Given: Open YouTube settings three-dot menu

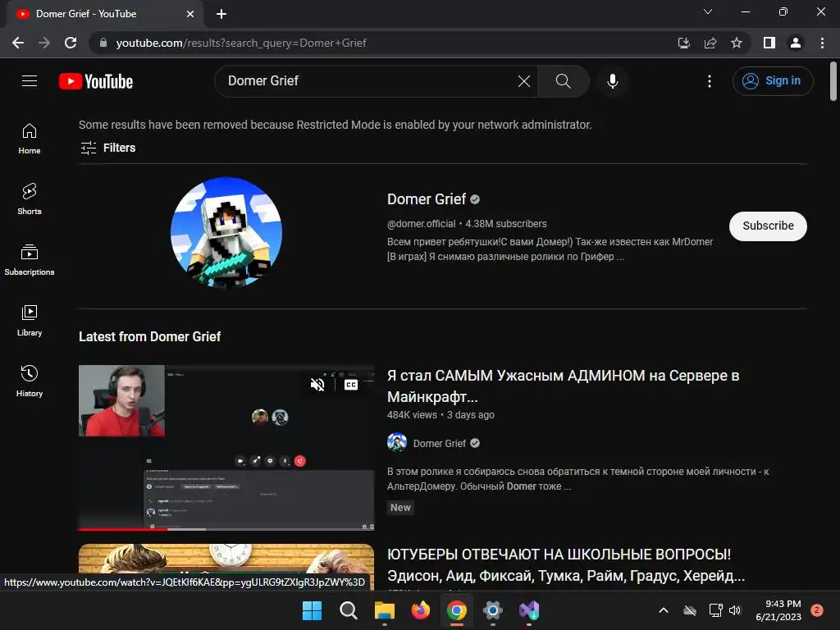Looking at the screenshot, I should pos(710,81).
